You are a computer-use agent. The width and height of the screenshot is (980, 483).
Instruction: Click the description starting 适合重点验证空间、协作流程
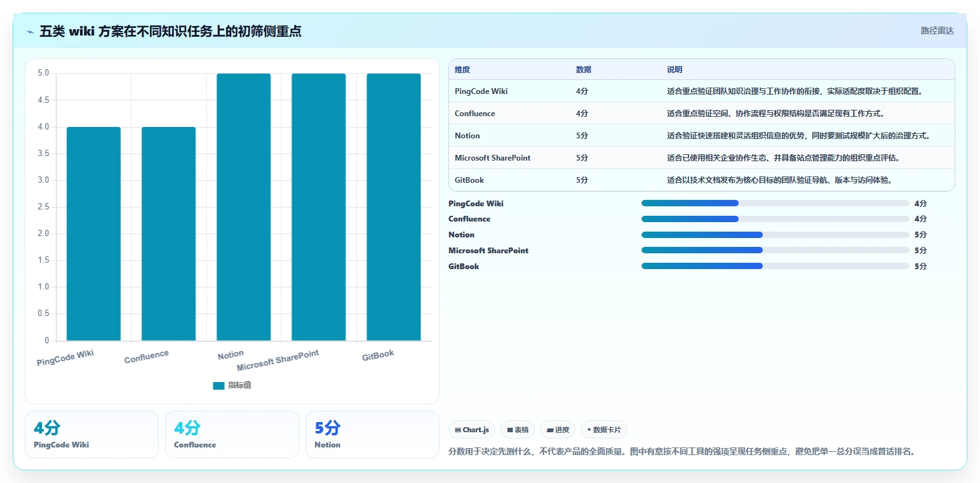775,114
